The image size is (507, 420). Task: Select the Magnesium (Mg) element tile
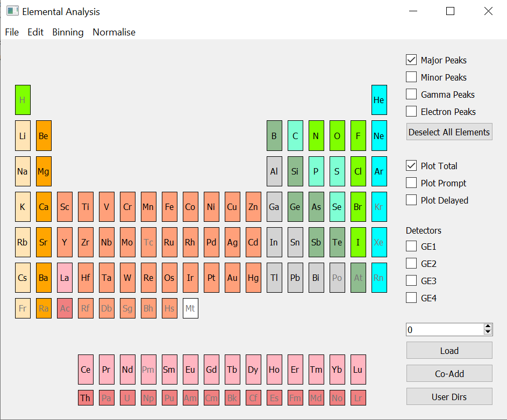coord(44,171)
